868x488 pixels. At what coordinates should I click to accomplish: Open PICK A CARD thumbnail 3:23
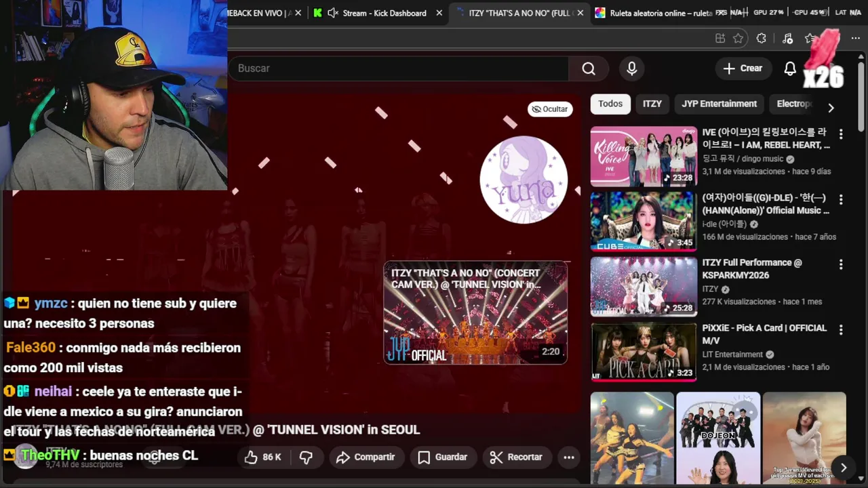coord(644,352)
